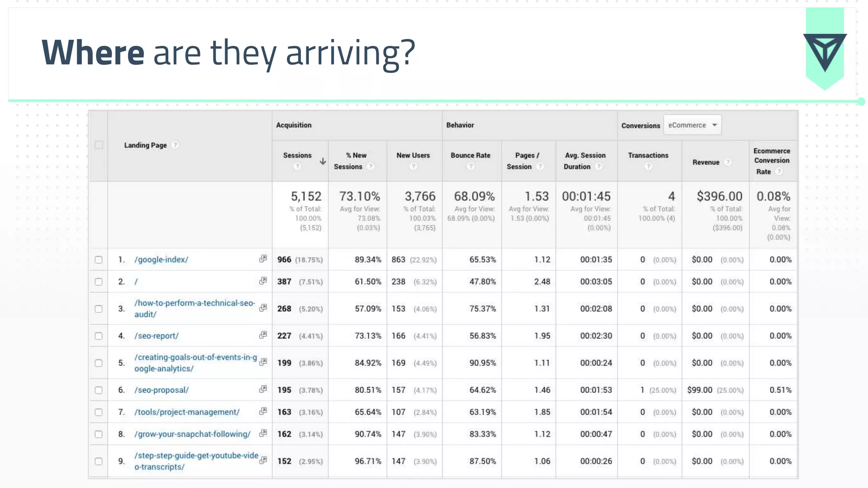Viewport: 868px width, 488px height.
Task: Tick the /seo-report/ row checkbox
Action: click(x=99, y=336)
